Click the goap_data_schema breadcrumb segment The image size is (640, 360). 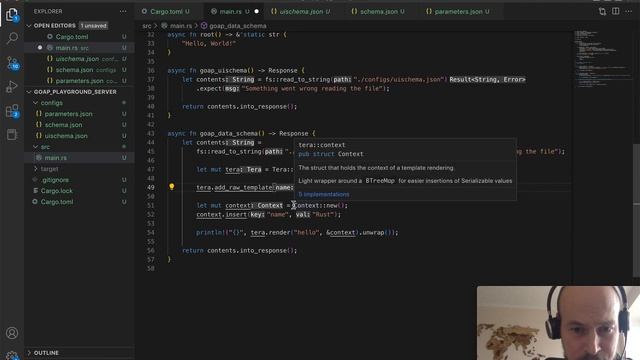click(238, 26)
